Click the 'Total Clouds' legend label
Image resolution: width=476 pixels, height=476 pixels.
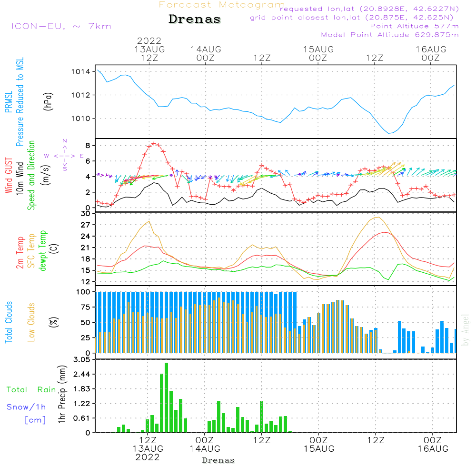[x=9, y=322]
